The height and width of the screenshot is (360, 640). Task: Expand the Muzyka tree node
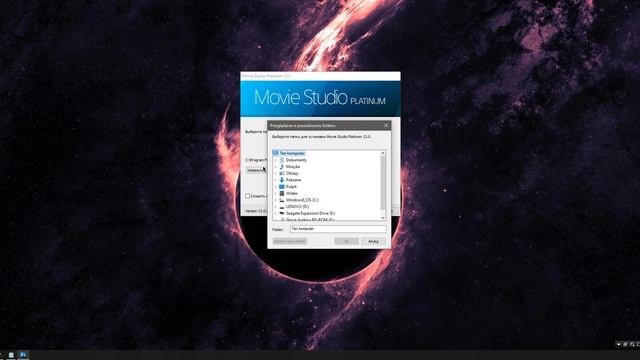(x=276, y=167)
